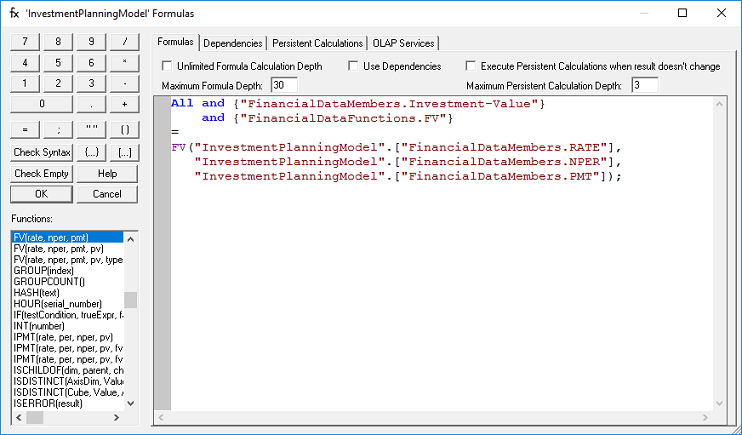This screenshot has height=435, width=742.
Task: Click the keypad button 9
Action: 91,42
